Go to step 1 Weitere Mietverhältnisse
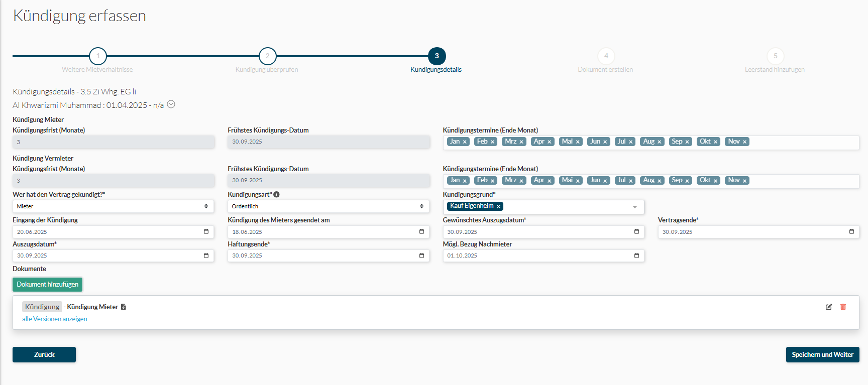The image size is (868, 385). pyautogui.click(x=98, y=56)
